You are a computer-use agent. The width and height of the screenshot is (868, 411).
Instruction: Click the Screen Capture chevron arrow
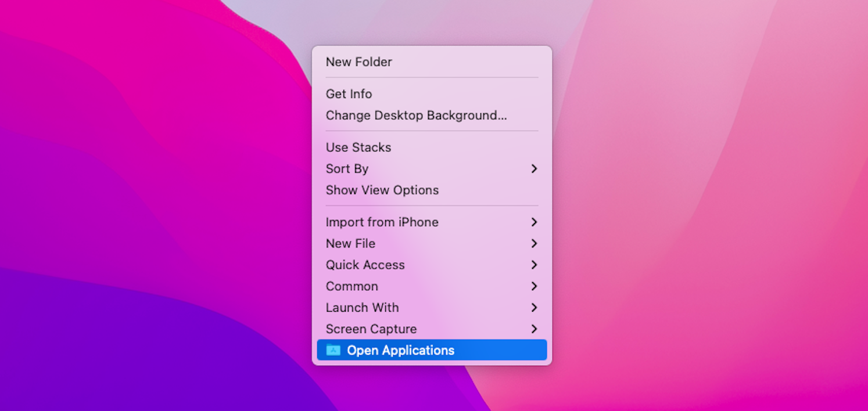534,329
